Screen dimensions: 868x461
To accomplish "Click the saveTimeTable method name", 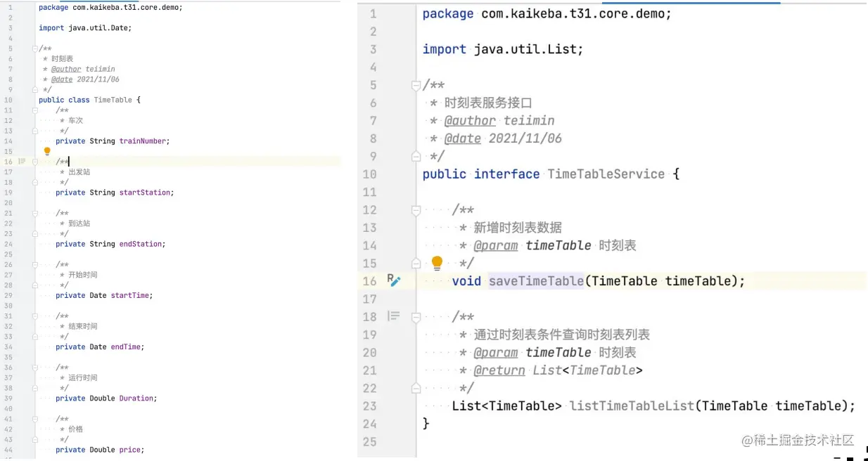I will pyautogui.click(x=536, y=281).
